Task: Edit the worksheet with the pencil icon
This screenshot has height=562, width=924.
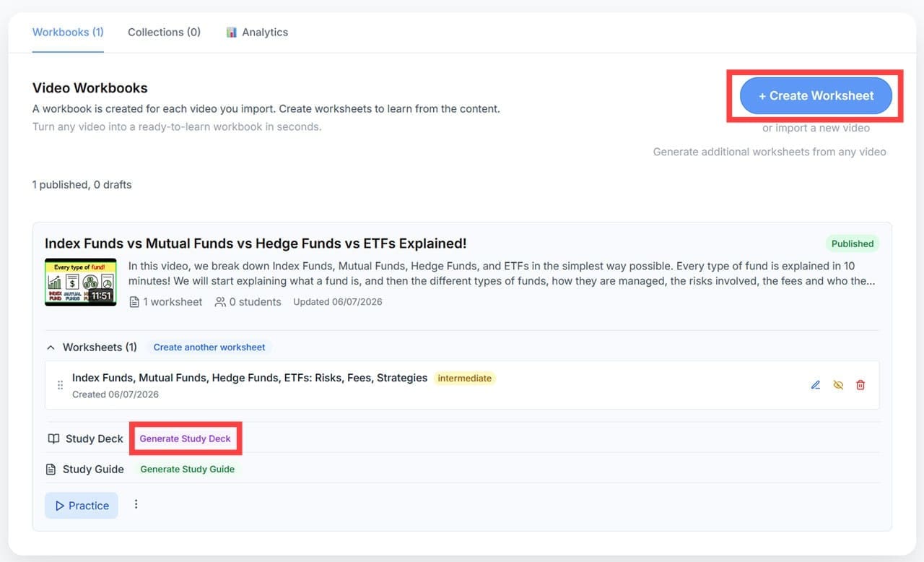Action: coord(816,385)
